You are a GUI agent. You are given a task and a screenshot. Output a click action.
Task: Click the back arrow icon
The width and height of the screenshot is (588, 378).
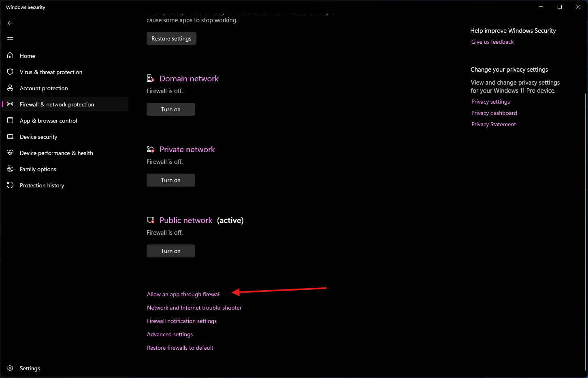10,23
